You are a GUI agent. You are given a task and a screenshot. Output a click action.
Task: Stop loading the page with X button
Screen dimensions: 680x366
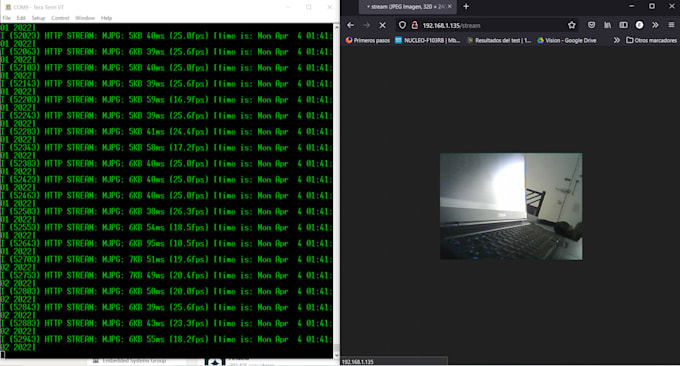(382, 25)
